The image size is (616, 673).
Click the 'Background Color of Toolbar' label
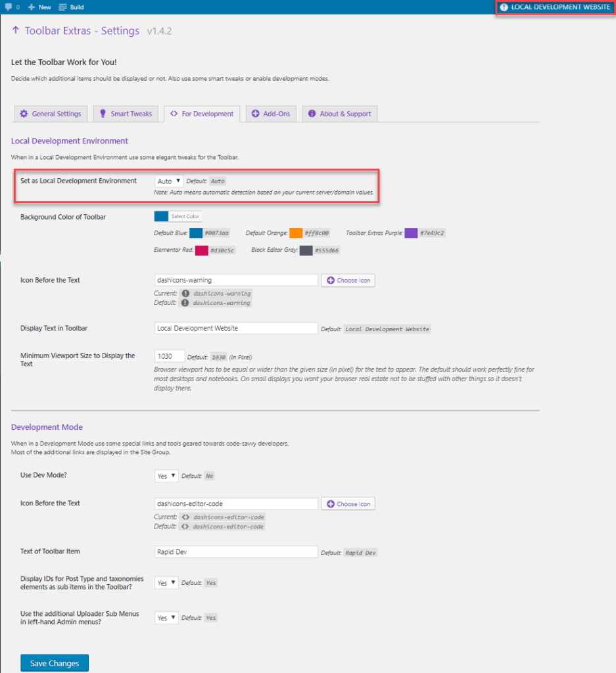[x=63, y=217]
